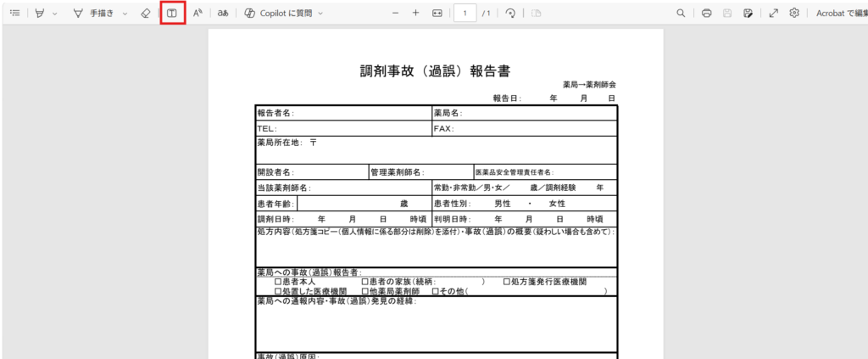Click the TEL: field
The height and width of the screenshot is (359, 868).
(x=343, y=128)
